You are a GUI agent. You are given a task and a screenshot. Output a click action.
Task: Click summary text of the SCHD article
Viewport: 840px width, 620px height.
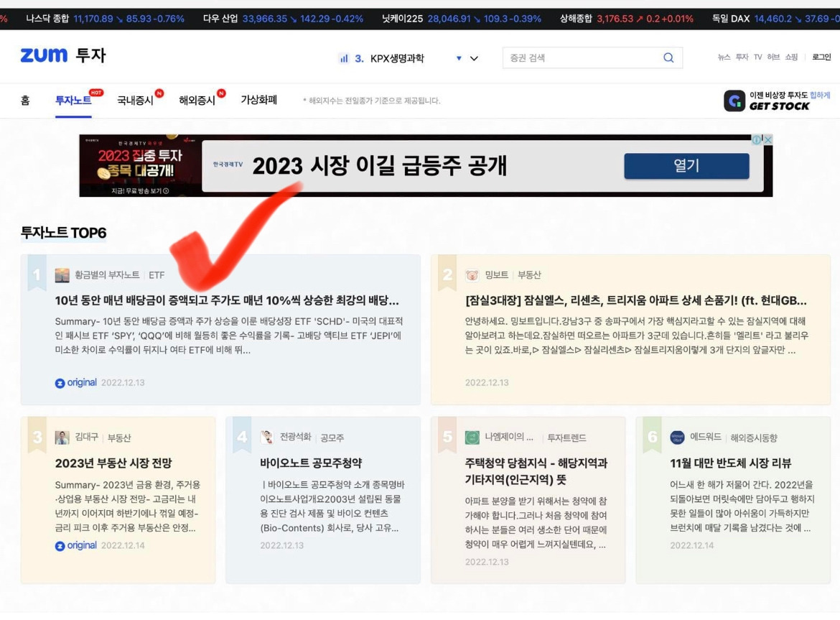pos(229,336)
